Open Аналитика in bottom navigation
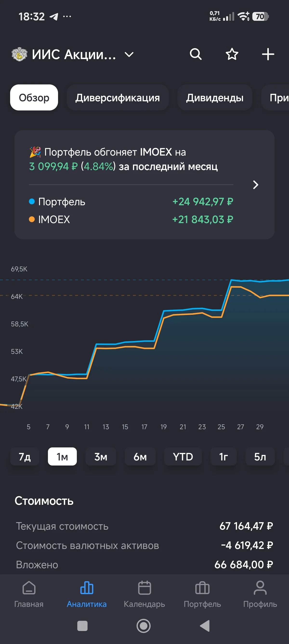Screen dimensions: 289x644 pyautogui.click(x=87, y=594)
